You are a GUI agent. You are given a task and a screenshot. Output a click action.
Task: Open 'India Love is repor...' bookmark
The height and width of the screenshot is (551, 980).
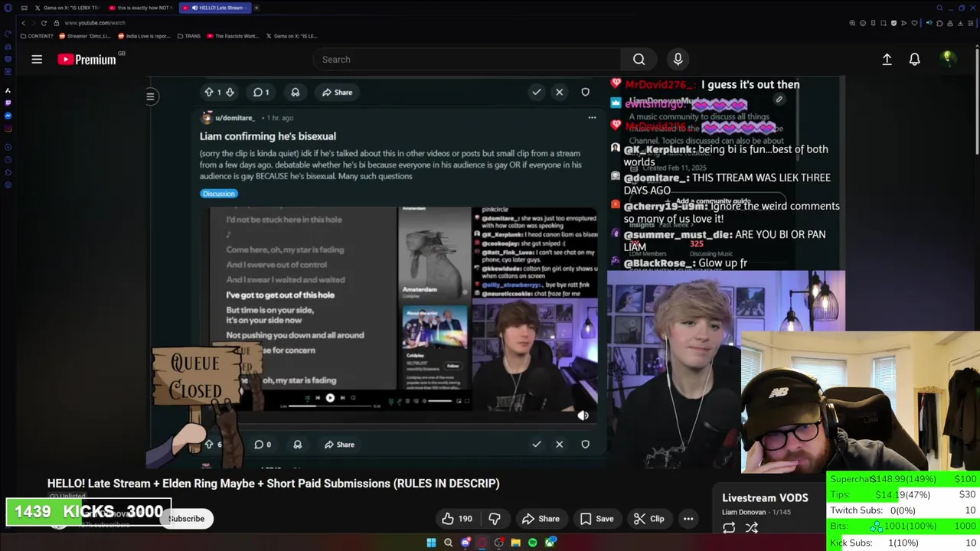point(144,36)
